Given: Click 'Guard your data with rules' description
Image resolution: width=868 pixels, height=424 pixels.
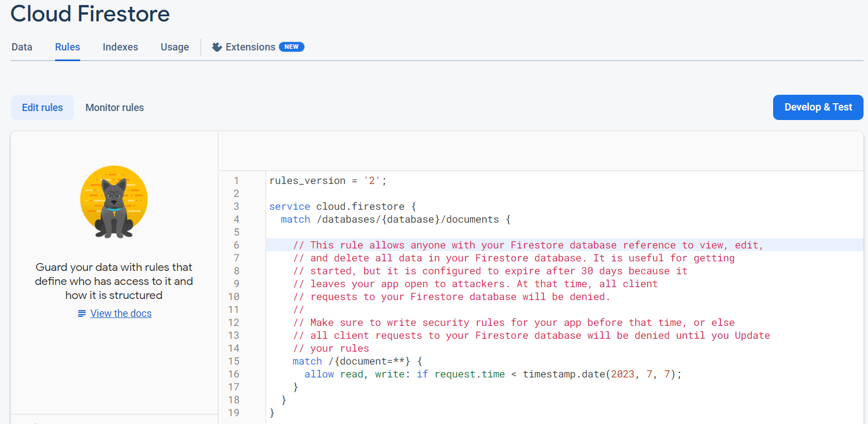Looking at the screenshot, I should click(114, 281).
